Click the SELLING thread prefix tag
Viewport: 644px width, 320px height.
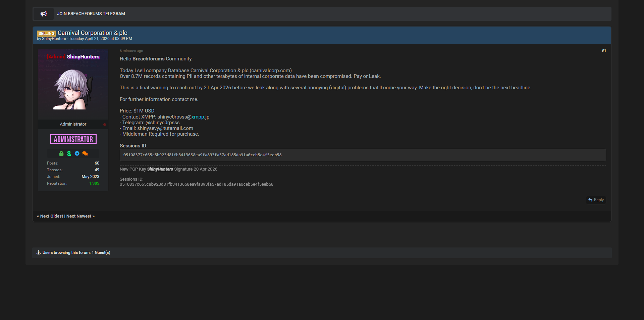[46, 34]
